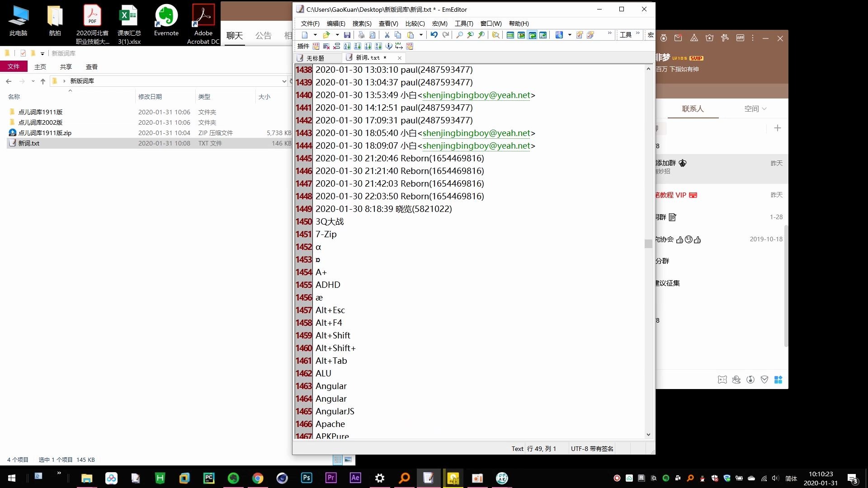This screenshot has height=488, width=868.
Task: Switch to the 联系人 tab in QQ
Action: coord(693,108)
